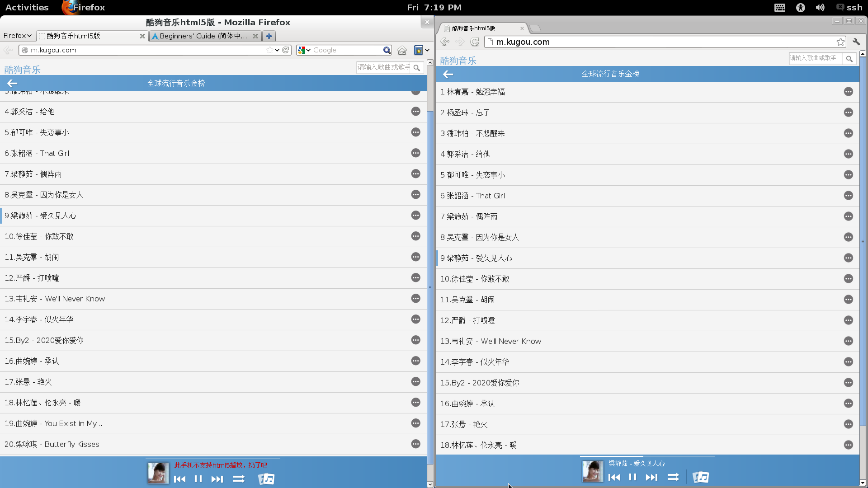
Task: Bookmark star in Firefox address bar
Action: click(x=270, y=50)
